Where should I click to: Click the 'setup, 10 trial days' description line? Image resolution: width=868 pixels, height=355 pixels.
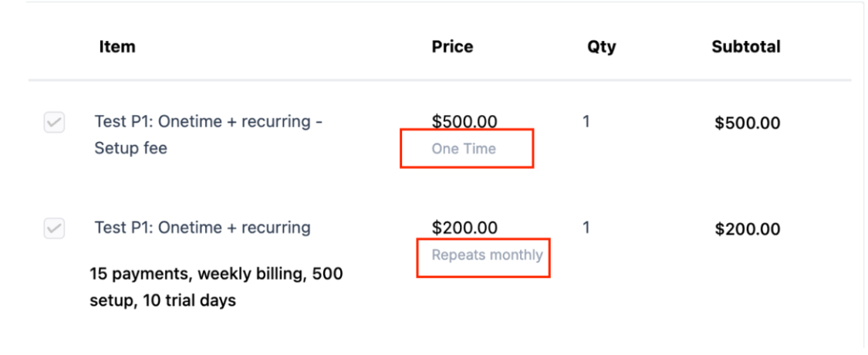(162, 301)
